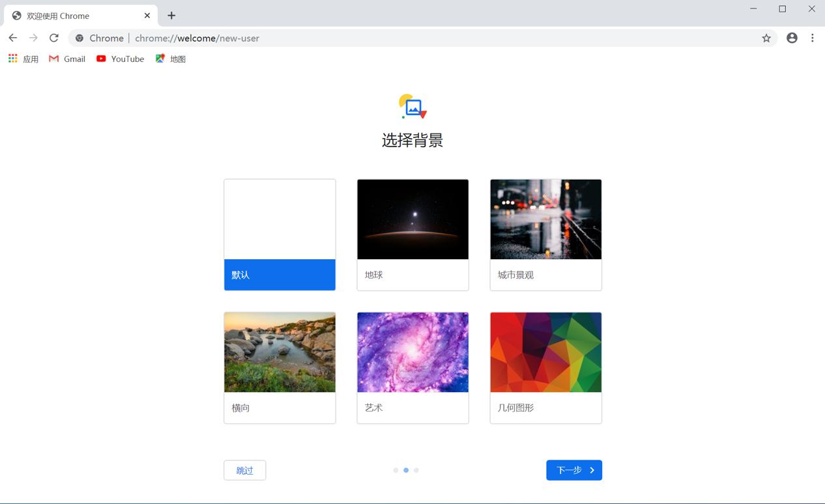Open the Chrome three-dot settings menu
Screen dimensions: 825x504
click(x=813, y=38)
